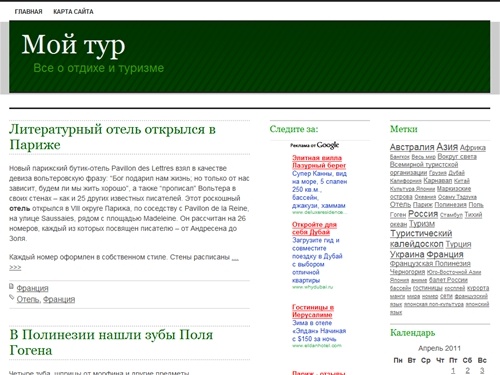The height and width of the screenshot is (375, 500).
Task: Select the манга tag
Action: pos(397,296)
